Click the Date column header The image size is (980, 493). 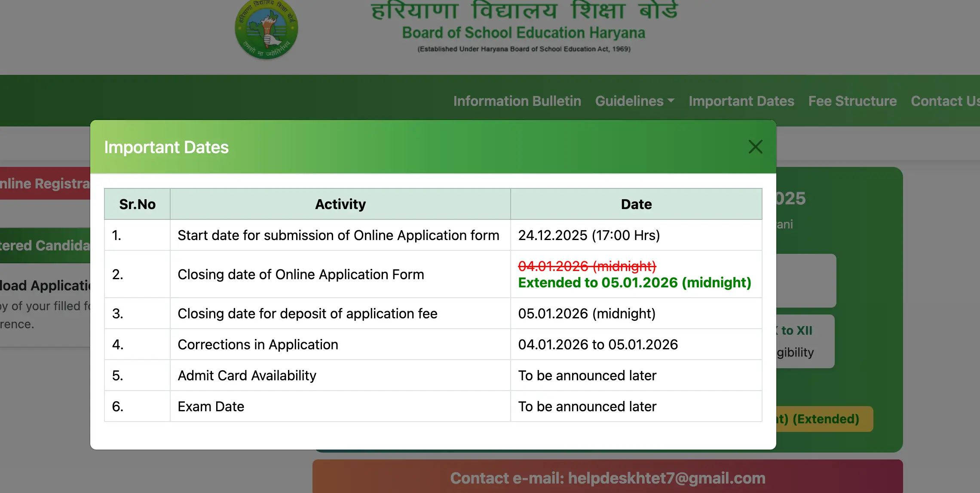636,204
